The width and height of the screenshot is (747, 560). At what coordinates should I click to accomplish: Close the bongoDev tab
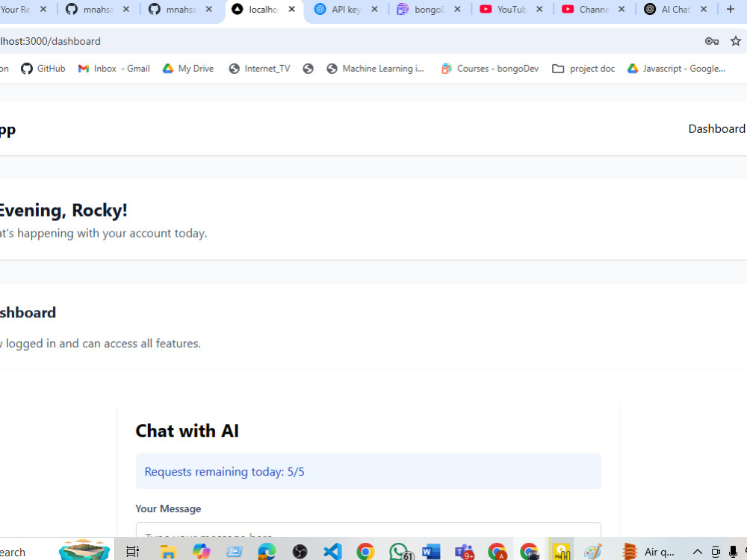[457, 9]
